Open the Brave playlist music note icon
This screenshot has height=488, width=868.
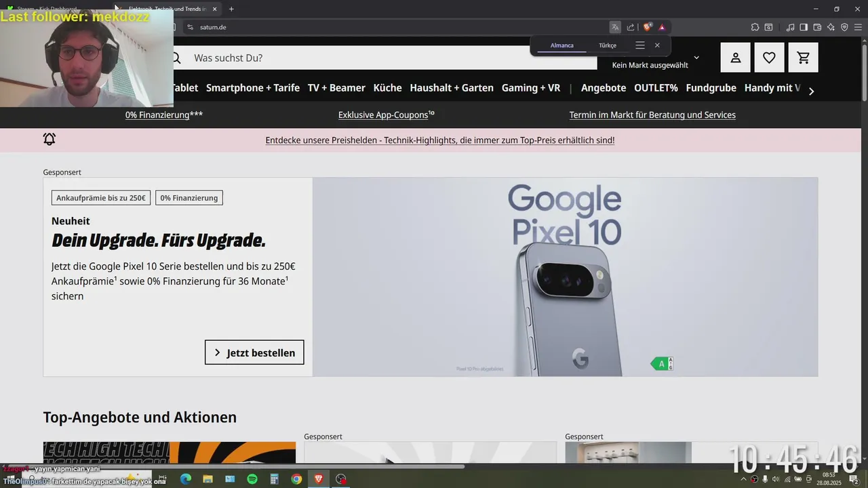pos(790,27)
